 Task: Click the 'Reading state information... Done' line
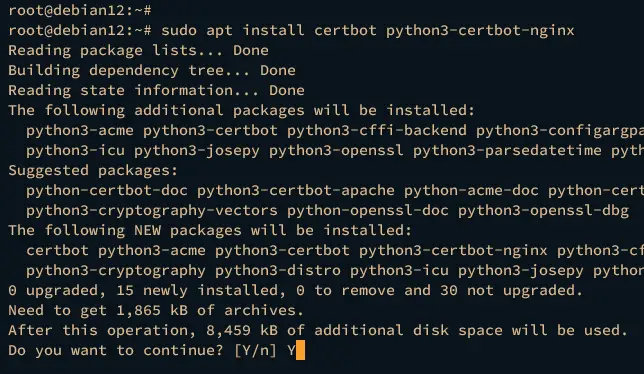(x=156, y=90)
